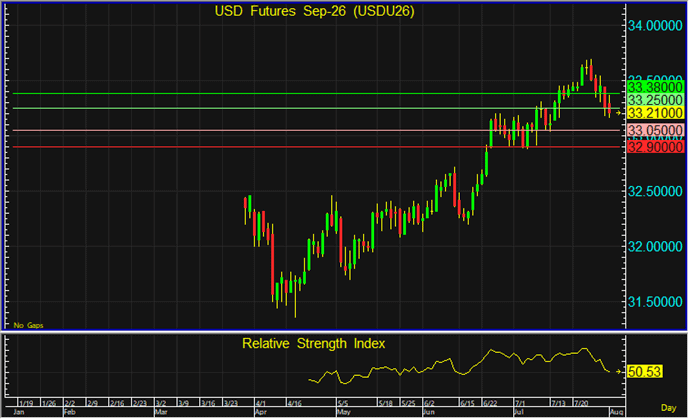Image resolution: width=689 pixels, height=419 pixels.
Task: Click the 6/22 date label
Action: point(490,403)
